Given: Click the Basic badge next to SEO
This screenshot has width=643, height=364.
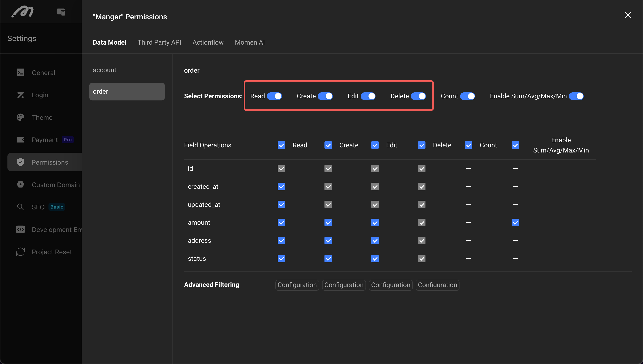Looking at the screenshot, I should (57, 207).
